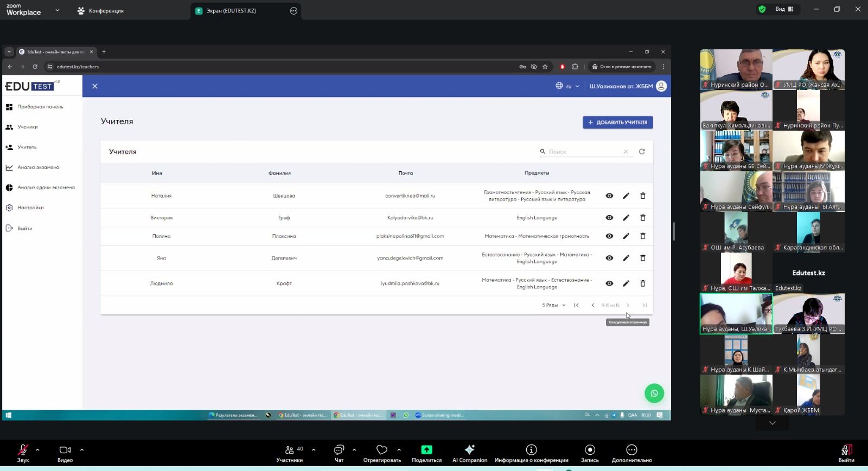Click the Выйти link in sidebar
This screenshot has height=471, width=868.
[24, 228]
